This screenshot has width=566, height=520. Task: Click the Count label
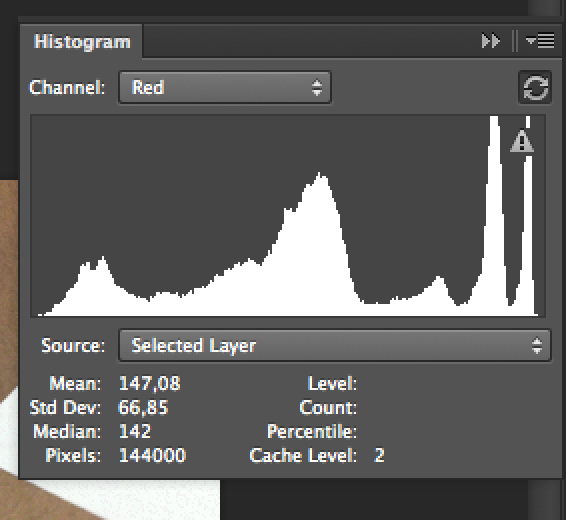tap(328, 407)
